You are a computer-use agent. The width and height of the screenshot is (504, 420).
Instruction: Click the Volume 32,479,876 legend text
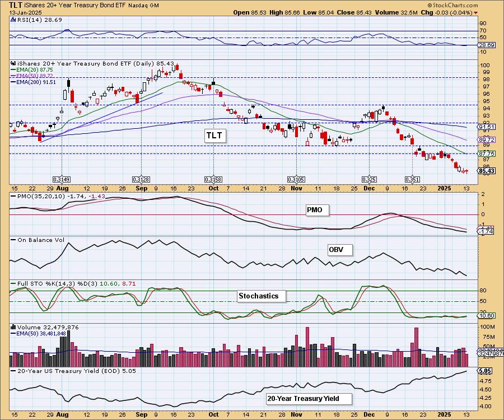click(x=48, y=328)
